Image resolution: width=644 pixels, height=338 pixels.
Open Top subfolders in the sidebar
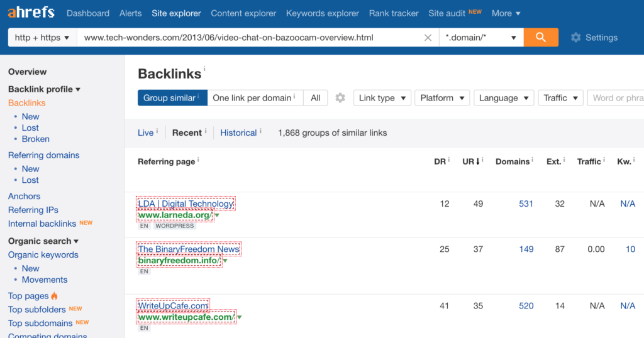(x=36, y=310)
